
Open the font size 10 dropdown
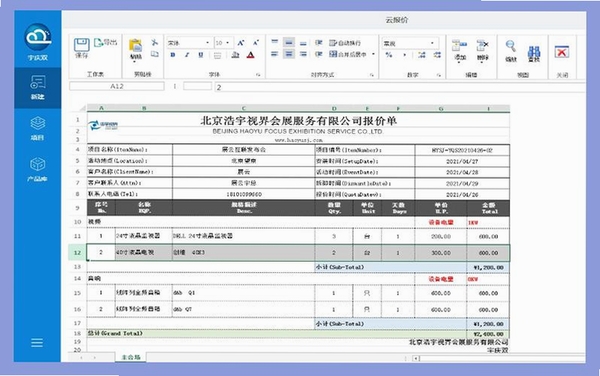click(227, 43)
